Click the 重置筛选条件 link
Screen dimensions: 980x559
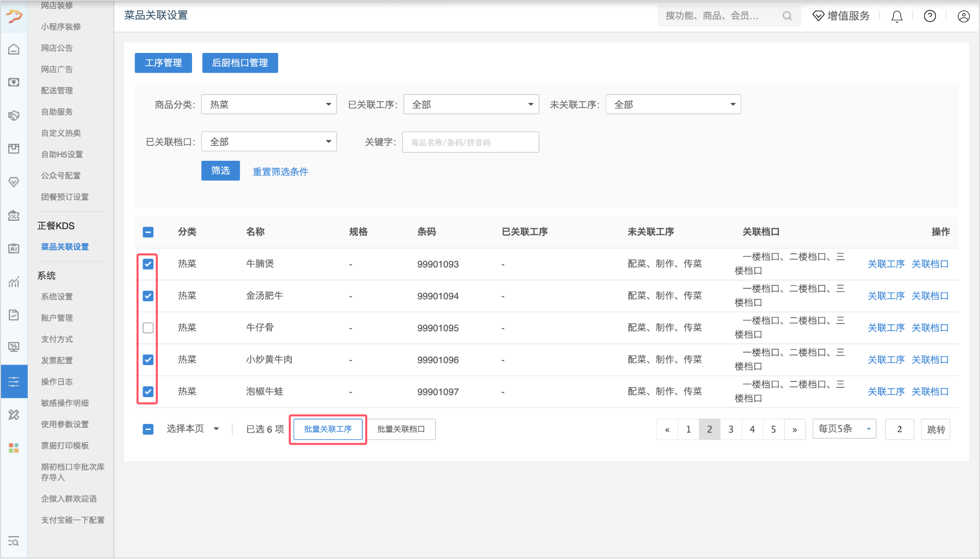(281, 172)
